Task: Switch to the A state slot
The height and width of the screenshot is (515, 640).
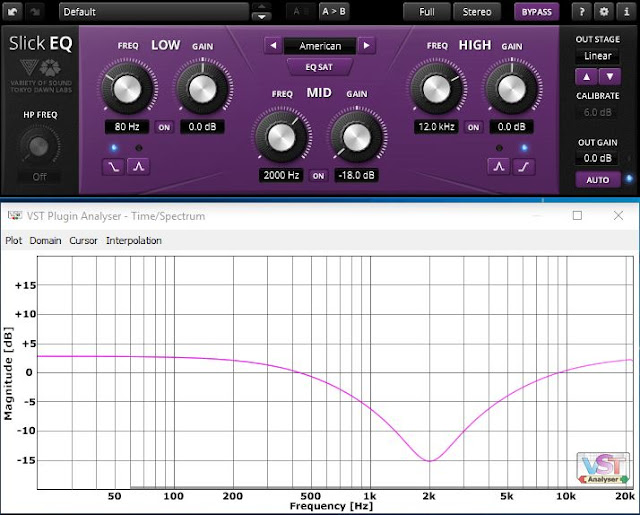Action: tap(300, 12)
